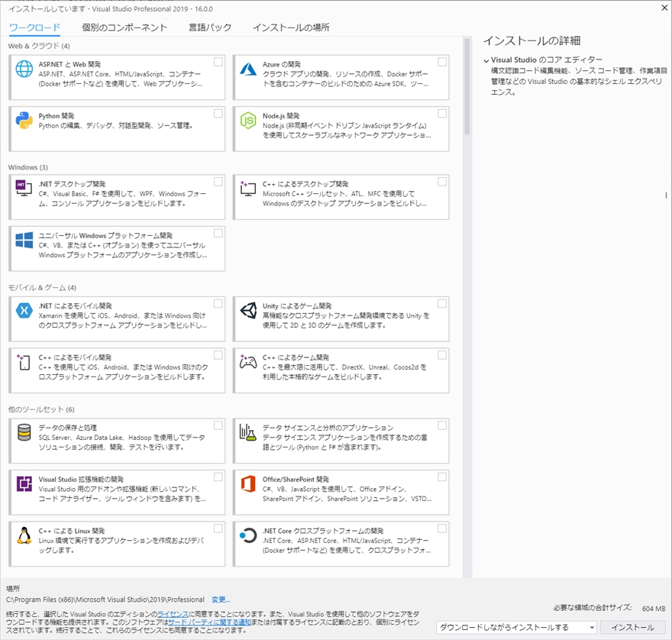Check the Office/SharePoint 開発 checkbox
672x640 pixels.
442,477
